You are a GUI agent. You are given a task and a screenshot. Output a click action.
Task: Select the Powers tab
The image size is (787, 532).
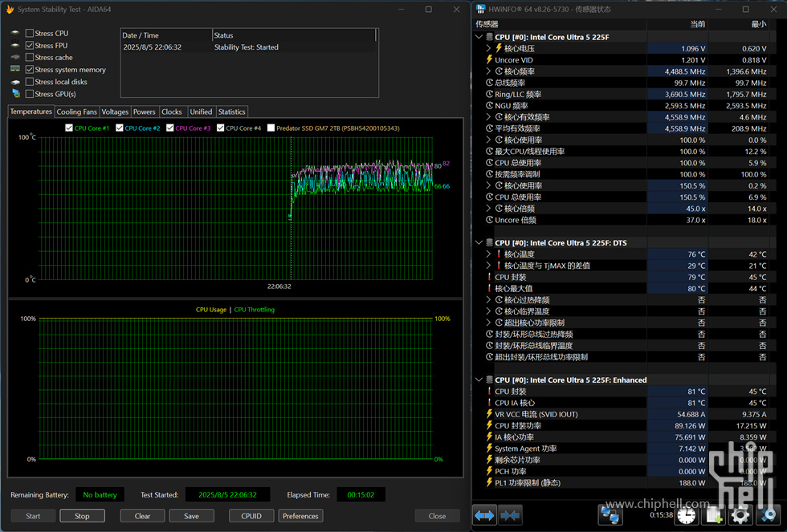[145, 112]
